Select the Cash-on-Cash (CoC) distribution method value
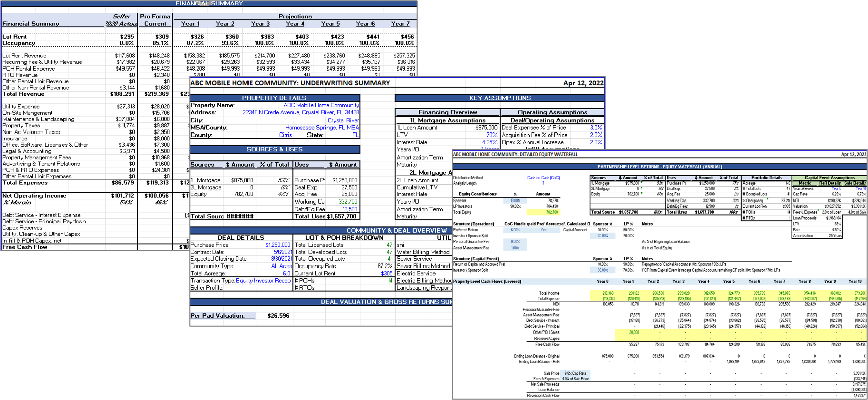868x400 pixels. coord(543,178)
